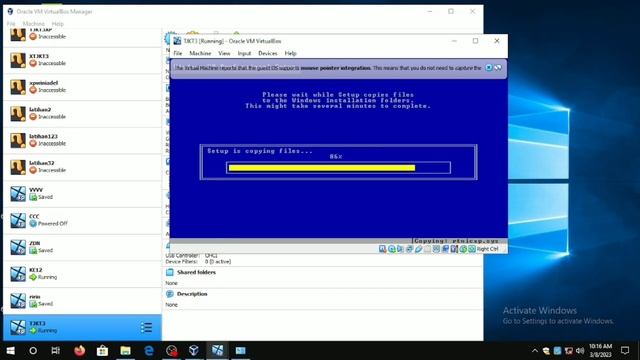Click the CPU virtualization status icon
Viewport: 640px width, 360px height.
(454, 249)
